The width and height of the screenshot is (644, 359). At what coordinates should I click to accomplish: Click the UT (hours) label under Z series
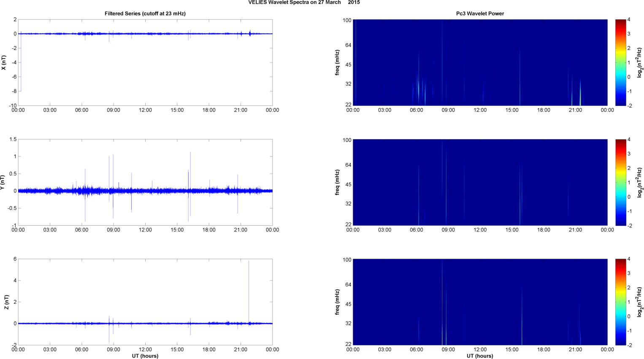pos(145,356)
